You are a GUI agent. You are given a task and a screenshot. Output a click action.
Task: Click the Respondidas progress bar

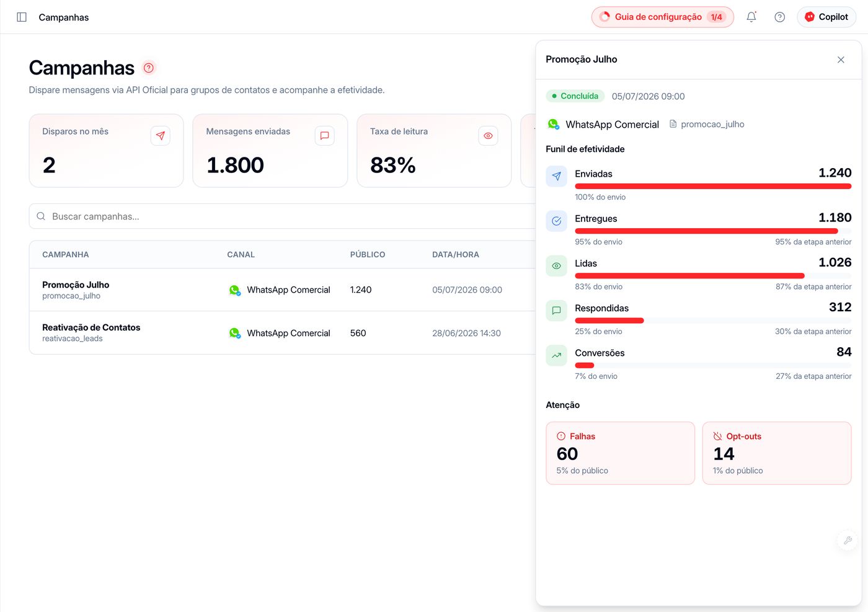click(713, 321)
